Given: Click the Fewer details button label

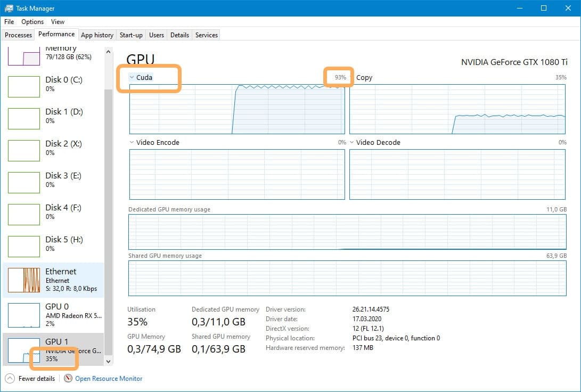Looking at the screenshot, I should (37, 378).
